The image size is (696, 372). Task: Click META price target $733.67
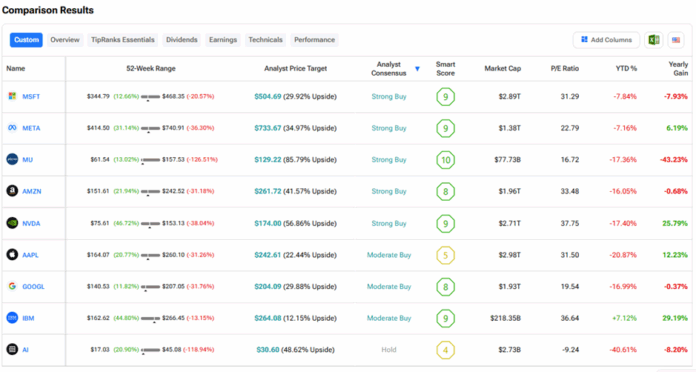coord(268,128)
